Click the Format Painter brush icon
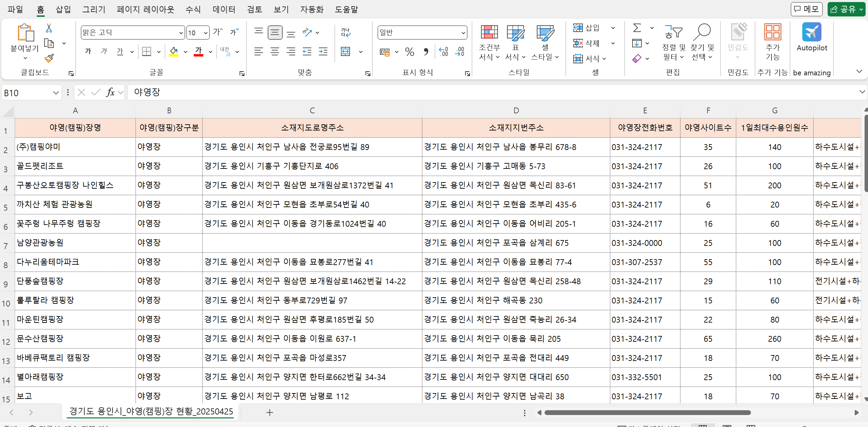This screenshot has height=427, width=868. (49, 58)
